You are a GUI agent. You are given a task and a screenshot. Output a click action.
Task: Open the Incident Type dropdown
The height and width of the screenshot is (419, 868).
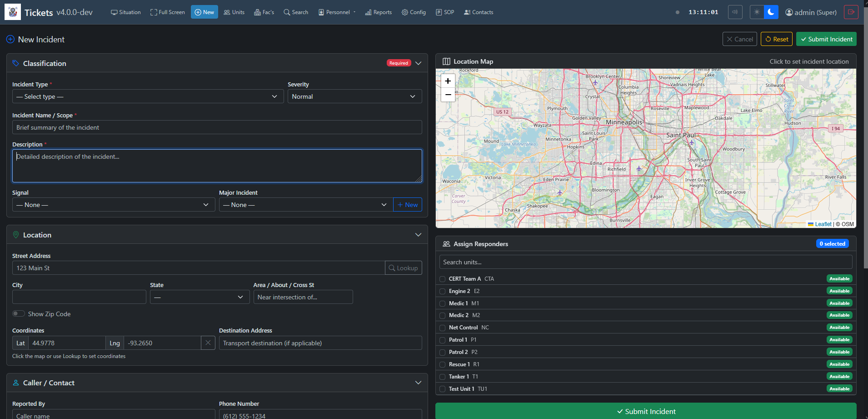click(x=148, y=96)
